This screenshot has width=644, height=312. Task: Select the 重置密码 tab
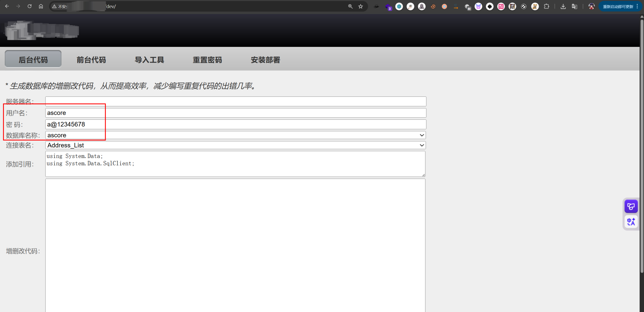click(x=207, y=60)
